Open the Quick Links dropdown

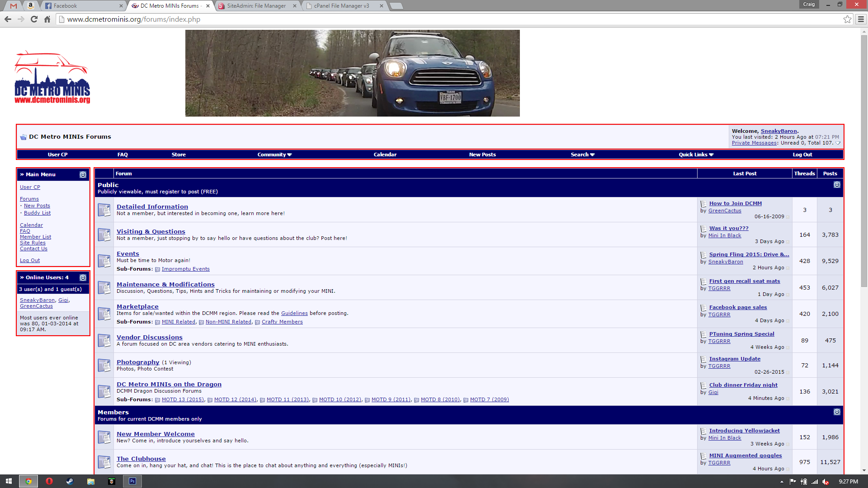[696, 155]
